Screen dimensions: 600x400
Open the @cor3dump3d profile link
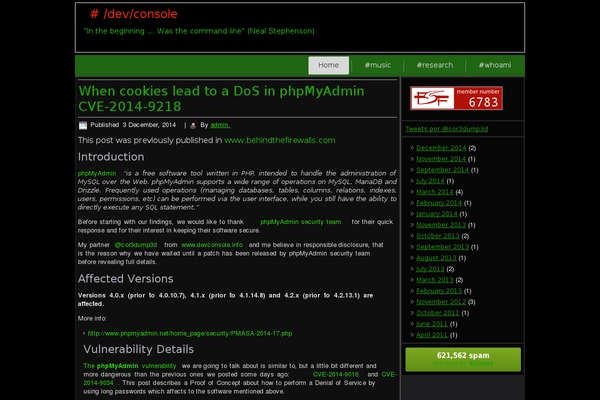click(136, 245)
